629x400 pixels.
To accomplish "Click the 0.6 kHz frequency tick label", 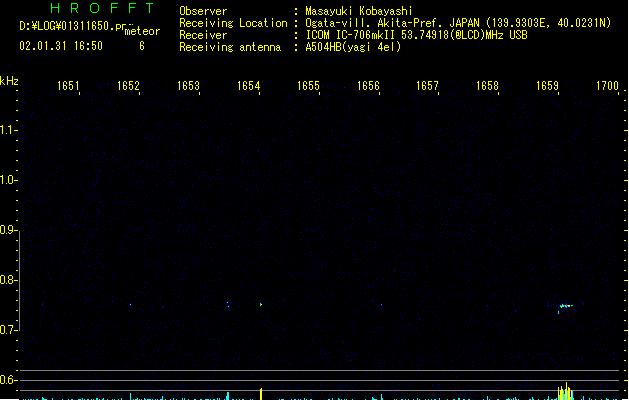I will pos(7,380).
